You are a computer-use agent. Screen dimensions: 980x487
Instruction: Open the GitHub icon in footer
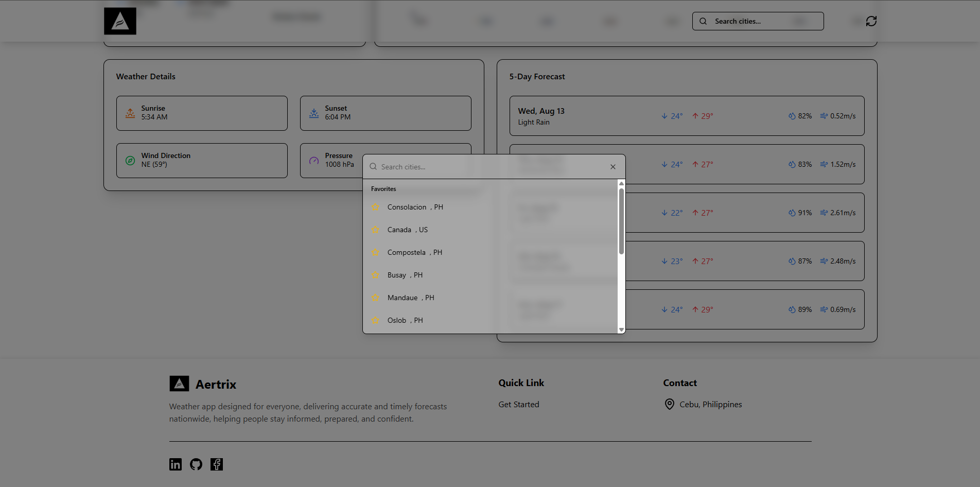(196, 464)
